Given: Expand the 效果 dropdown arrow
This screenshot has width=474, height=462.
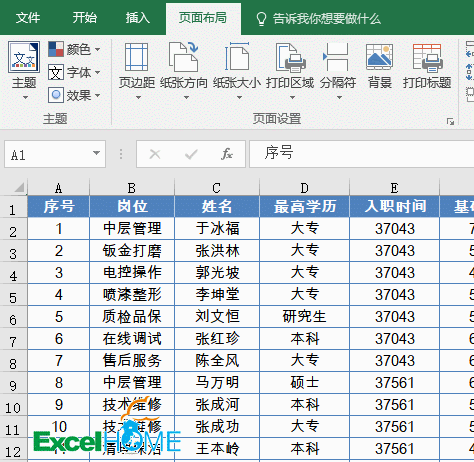Looking at the screenshot, I should pyautogui.click(x=97, y=95).
